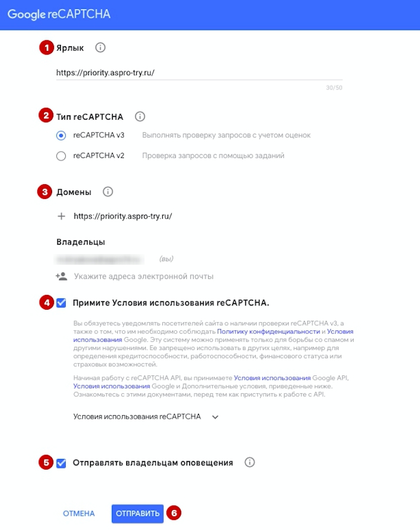Click the ОТМЕНА button
This screenshot has height=530, width=420.
click(x=79, y=514)
